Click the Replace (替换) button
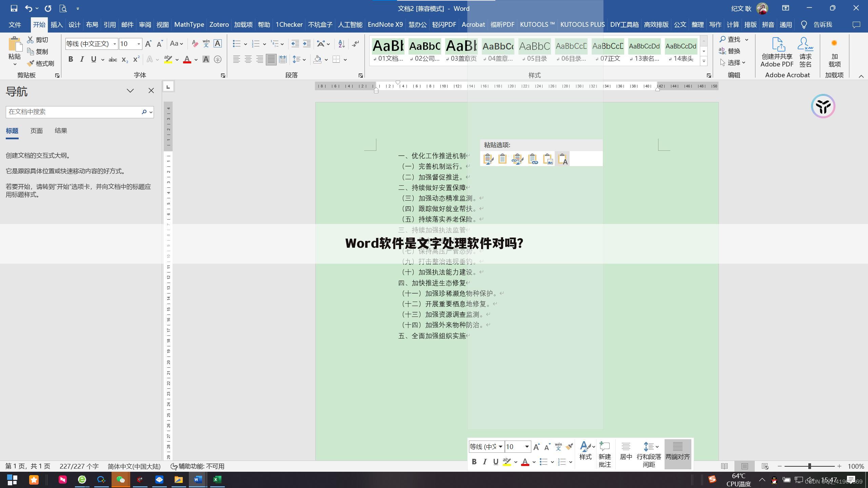This screenshot has height=488, width=868. [730, 51]
